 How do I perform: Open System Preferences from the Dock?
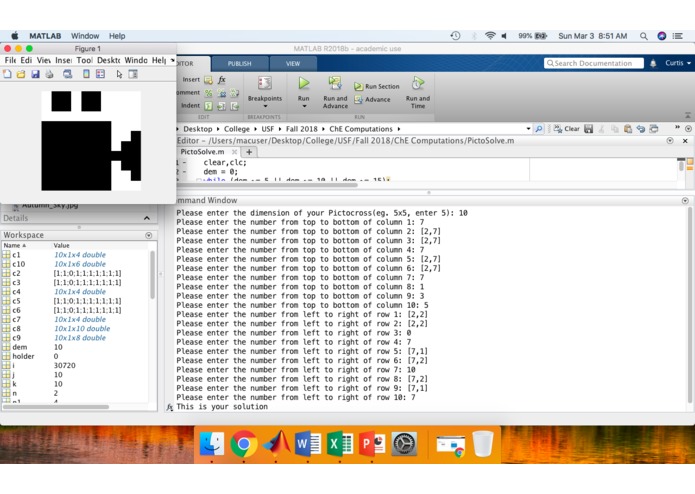click(x=404, y=443)
